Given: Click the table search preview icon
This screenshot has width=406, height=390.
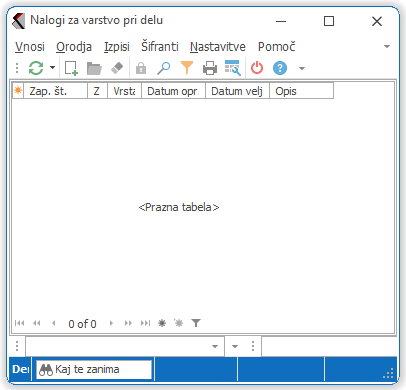Looking at the screenshot, I should (233, 68).
